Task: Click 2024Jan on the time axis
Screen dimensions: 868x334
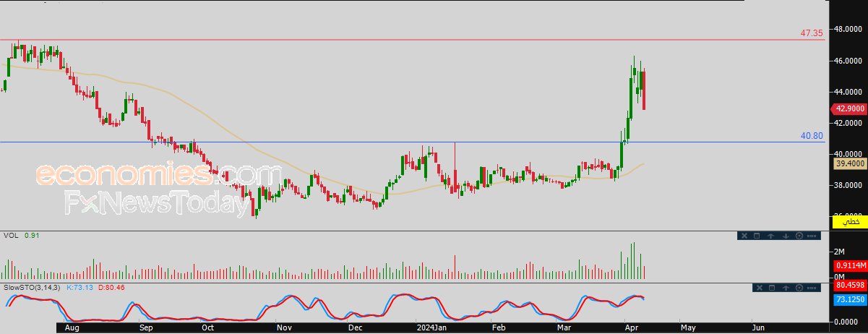Action: pos(431,327)
